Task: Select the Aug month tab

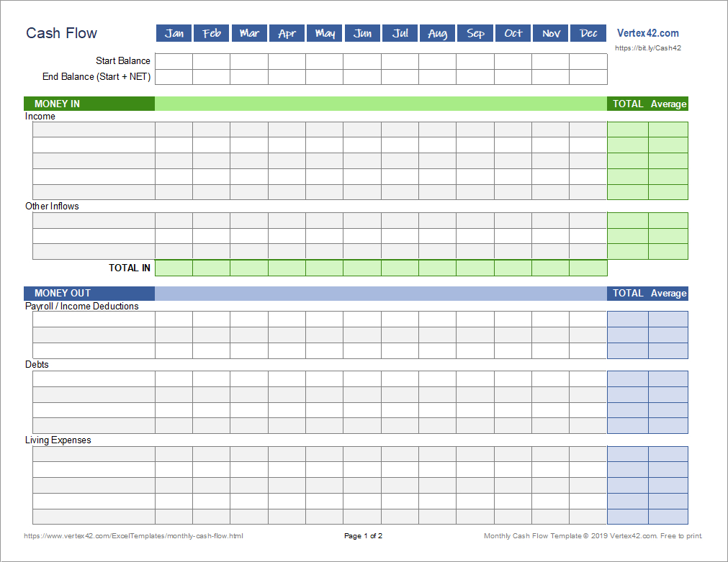Action: 437,32
